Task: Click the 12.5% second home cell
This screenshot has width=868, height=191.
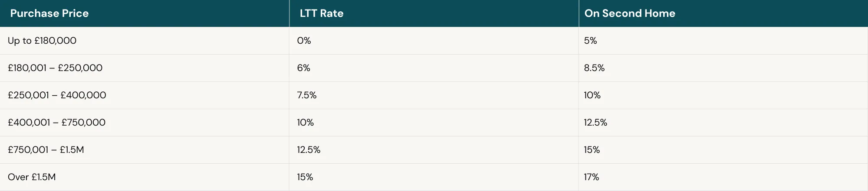Action: click(x=595, y=123)
